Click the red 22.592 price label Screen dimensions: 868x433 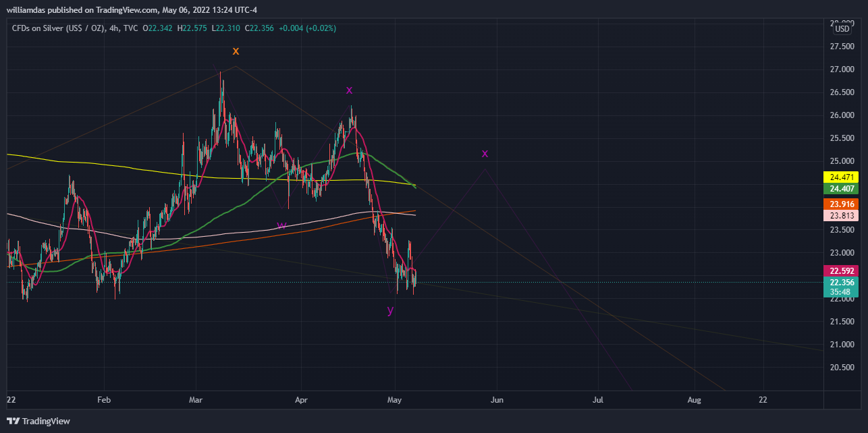[x=840, y=271]
